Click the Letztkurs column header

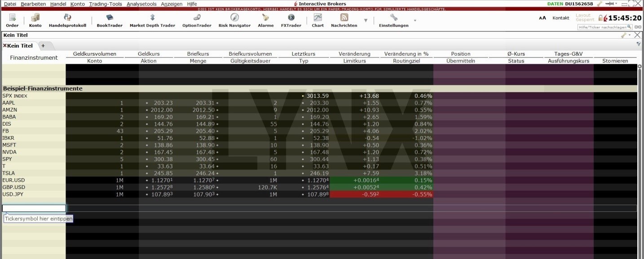pos(304,54)
